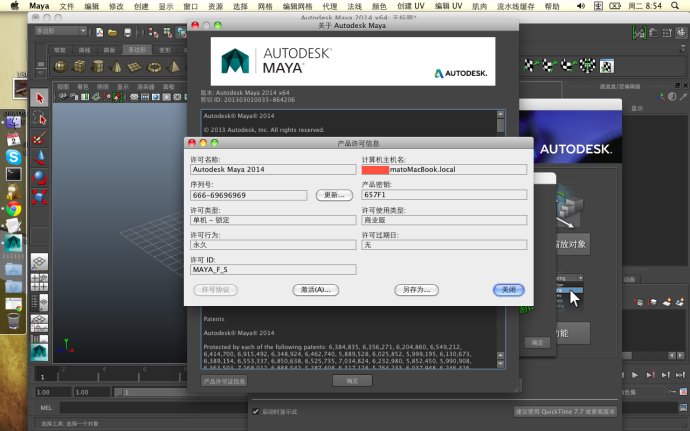This screenshot has width=690, height=431.
Task: Select the arrow Select tool in toolbox
Action: pos(40,98)
